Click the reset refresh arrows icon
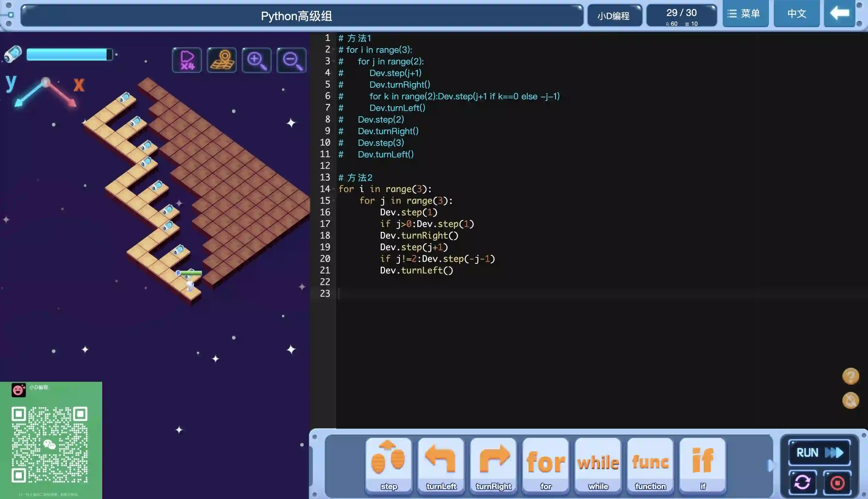The height and width of the screenshot is (499, 868). point(803,482)
